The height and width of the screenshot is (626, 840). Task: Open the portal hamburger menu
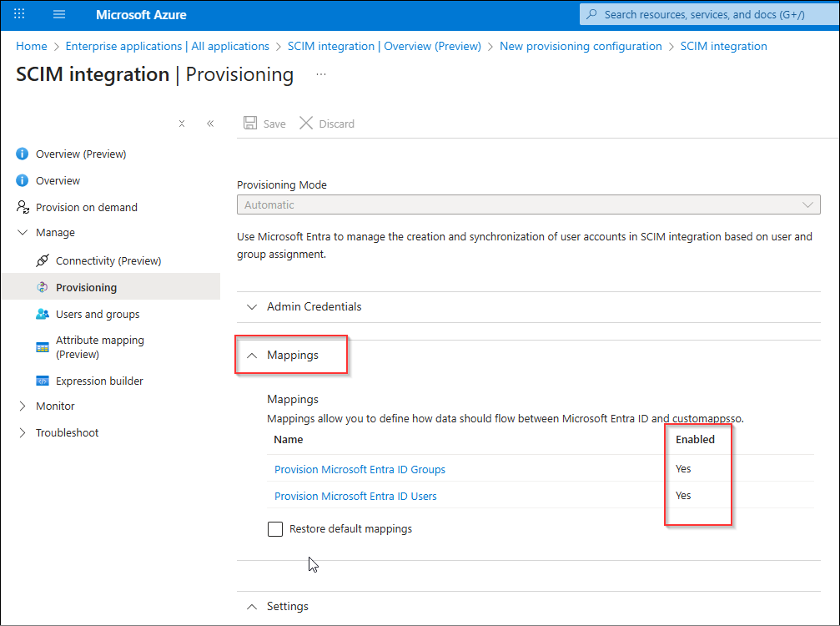(59, 14)
